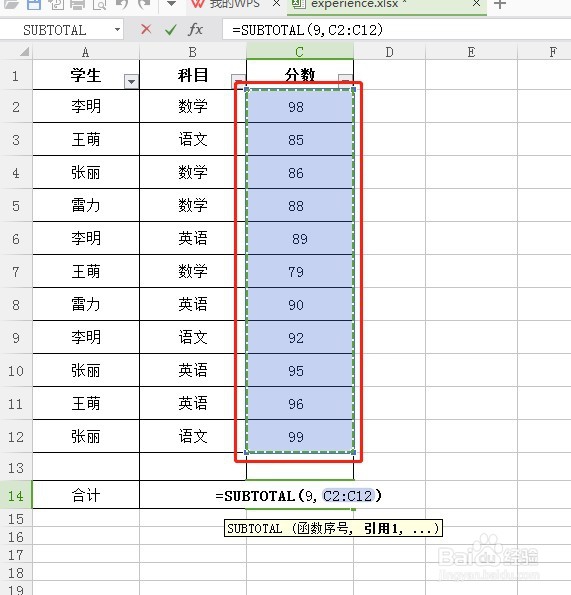This screenshot has width=571, height=595.
Task: Click score cell 89
Action: [x=300, y=239]
